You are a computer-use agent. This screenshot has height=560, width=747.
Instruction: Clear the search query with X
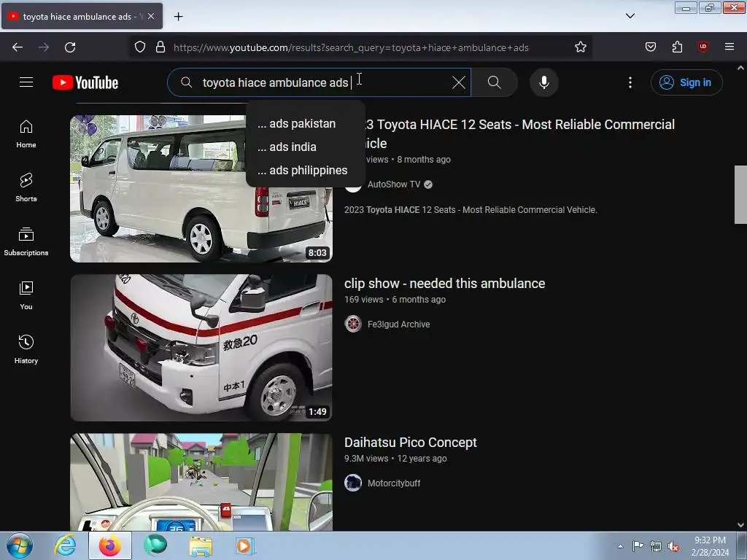pyautogui.click(x=458, y=82)
